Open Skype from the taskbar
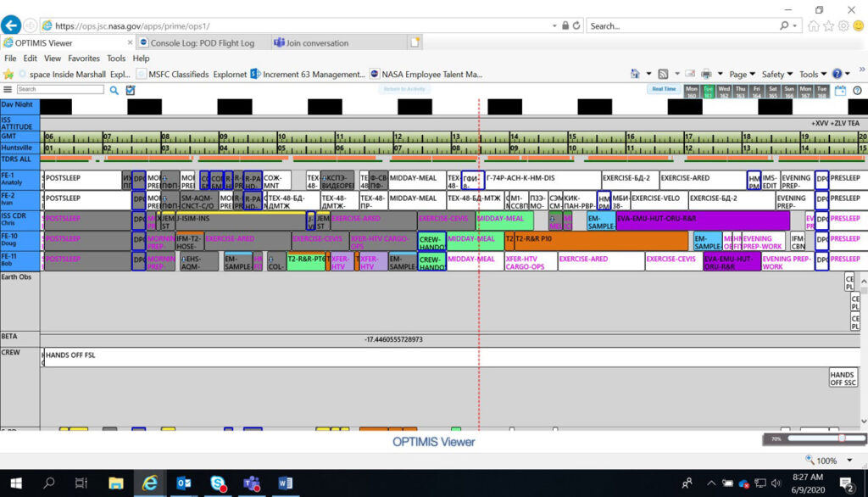The width and height of the screenshot is (868, 497). (x=219, y=482)
